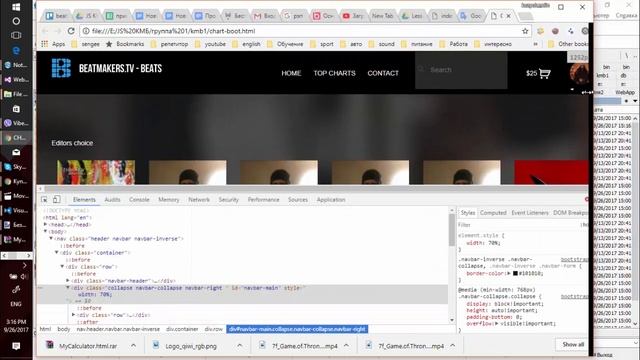Open Microsoft Edge from the taskbar
Image resolution: width=640 pixels, height=360 pixels.
16,50
